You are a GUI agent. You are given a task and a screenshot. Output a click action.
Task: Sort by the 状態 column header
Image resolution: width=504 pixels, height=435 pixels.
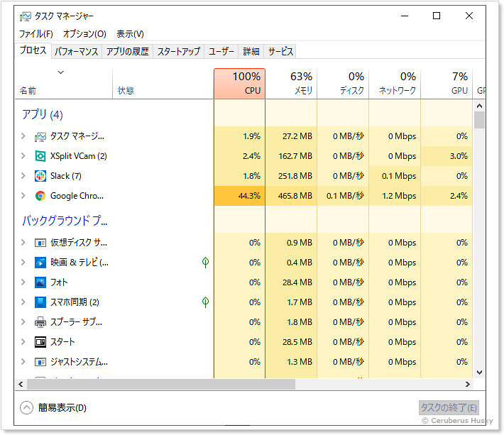[x=163, y=84]
